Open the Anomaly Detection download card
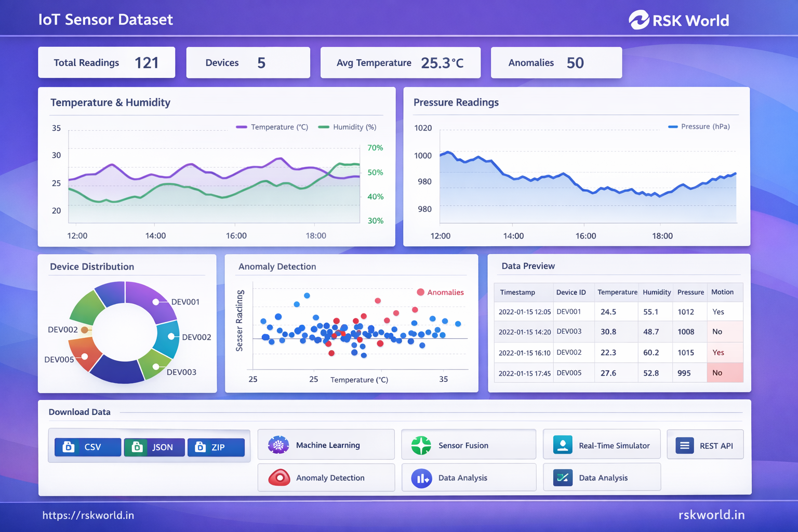The width and height of the screenshot is (798, 532). tap(326, 477)
